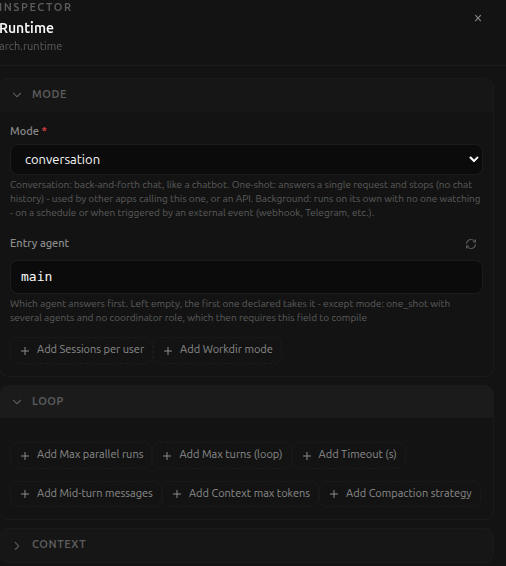Screen dimensions: 506x566
Task: Collapse the LOOP section chevron
Action: (x=17, y=402)
